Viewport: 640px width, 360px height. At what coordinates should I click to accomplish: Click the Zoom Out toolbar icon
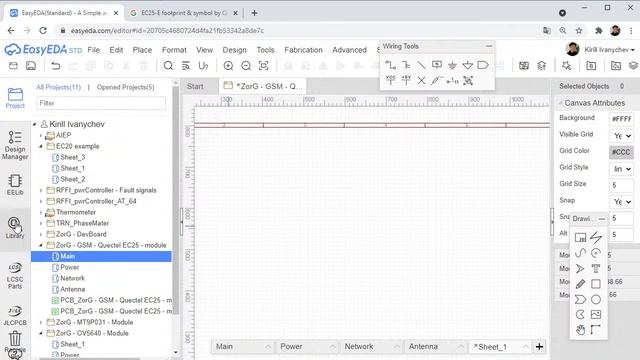pyautogui.click(x=246, y=66)
